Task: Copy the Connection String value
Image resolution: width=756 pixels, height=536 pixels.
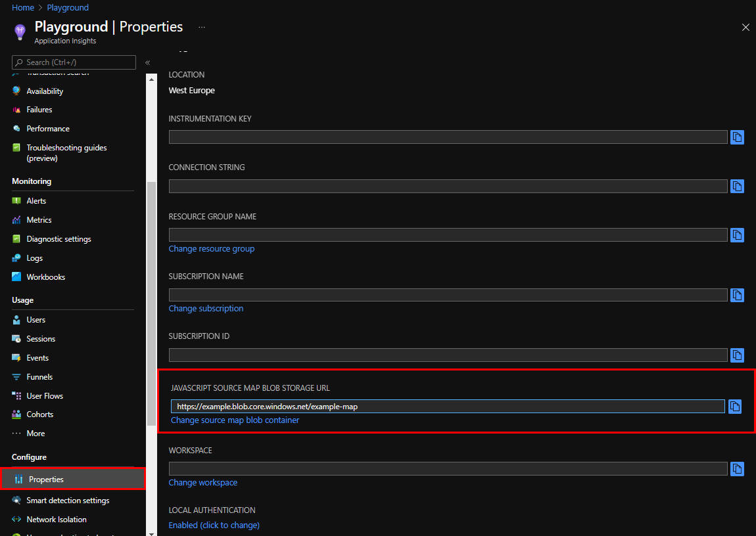Action: coord(737,187)
